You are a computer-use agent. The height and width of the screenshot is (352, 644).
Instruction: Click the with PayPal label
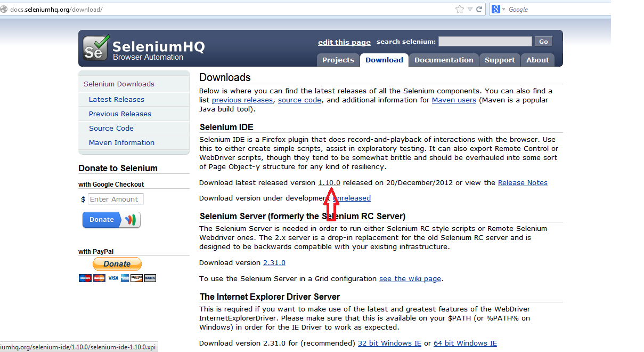pyautogui.click(x=96, y=252)
